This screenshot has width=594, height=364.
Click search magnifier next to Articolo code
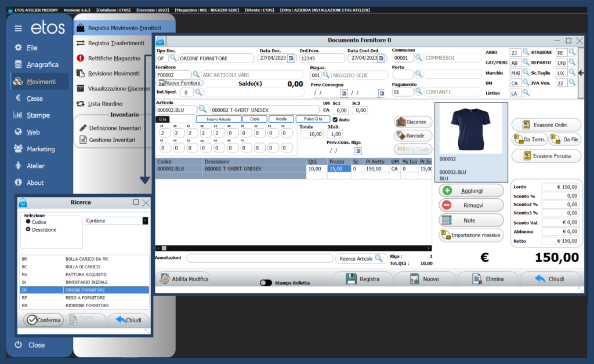point(202,110)
